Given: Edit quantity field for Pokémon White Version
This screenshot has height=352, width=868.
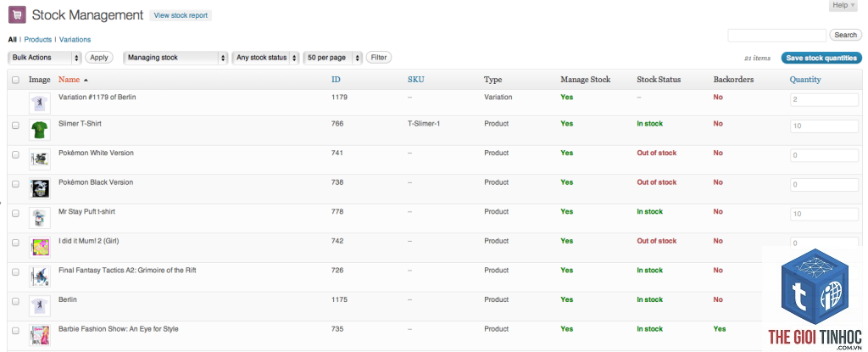Looking at the screenshot, I should point(824,156).
